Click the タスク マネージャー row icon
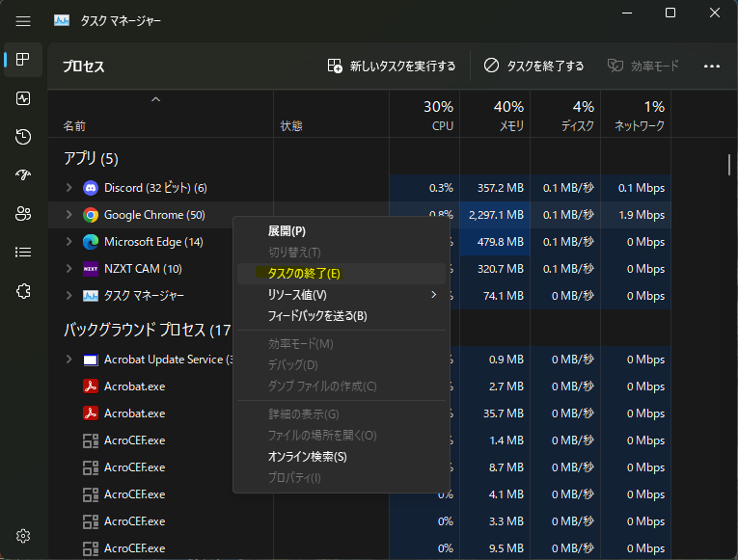The image size is (738, 560). [91, 296]
